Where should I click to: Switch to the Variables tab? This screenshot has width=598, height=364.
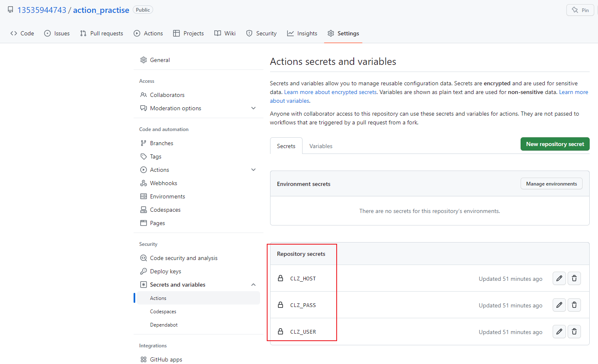(321, 146)
